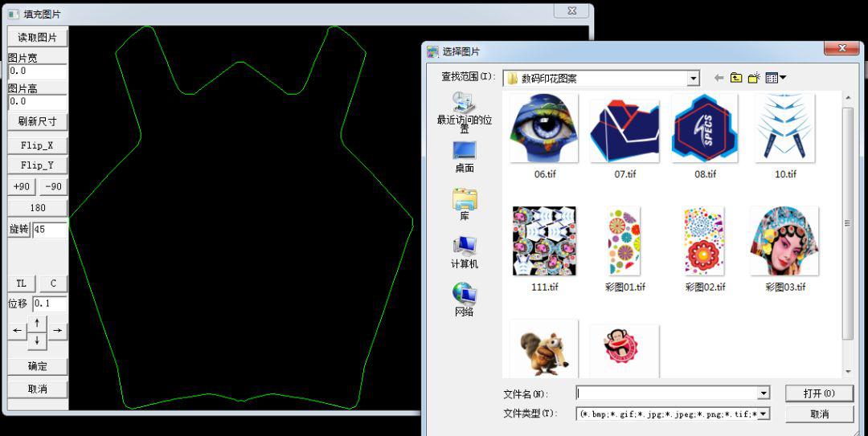Screen dimensions: 868x436
Task: Rotate image by +90 degrees
Action: coord(22,186)
